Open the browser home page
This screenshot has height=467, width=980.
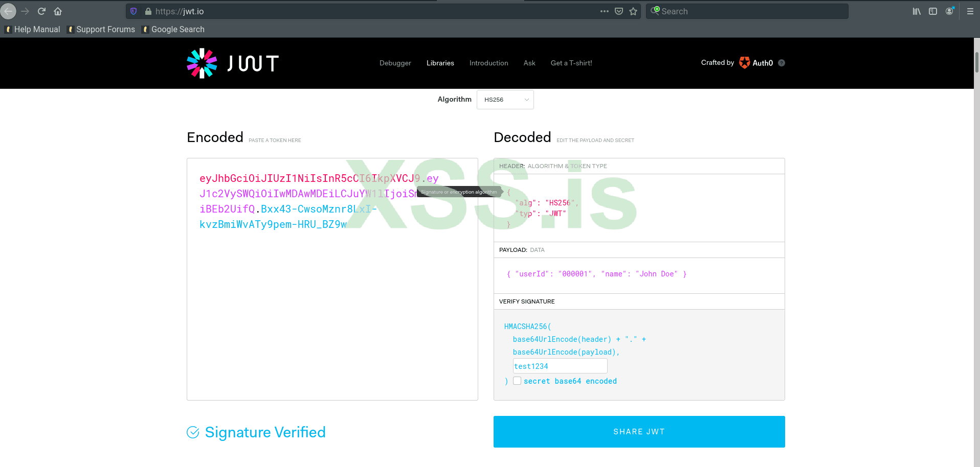coord(58,11)
